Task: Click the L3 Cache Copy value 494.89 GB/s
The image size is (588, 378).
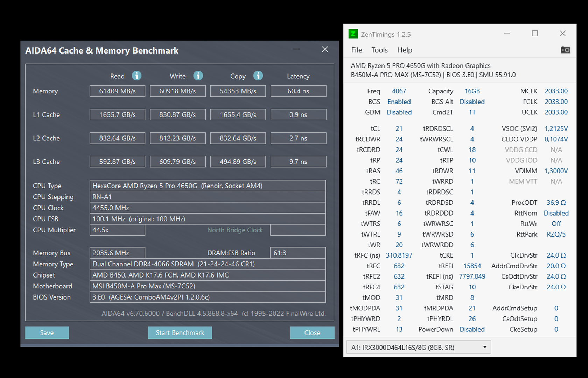Action: click(x=238, y=162)
